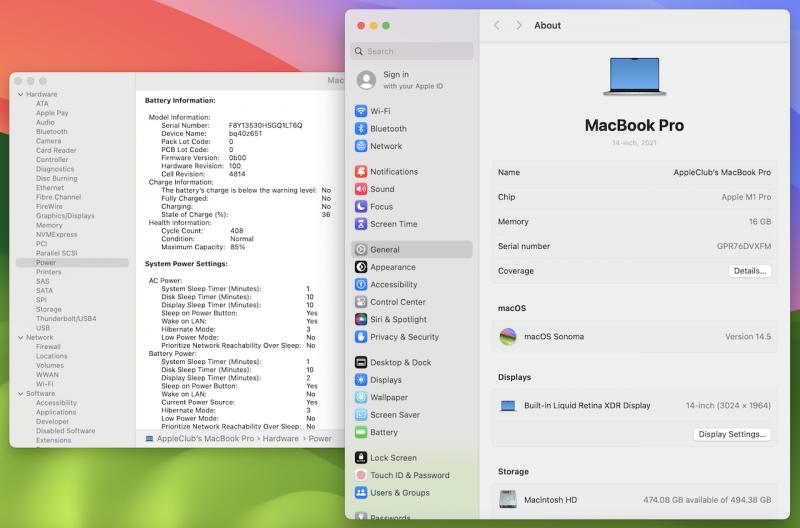Click the Search field in settings

coord(412,51)
